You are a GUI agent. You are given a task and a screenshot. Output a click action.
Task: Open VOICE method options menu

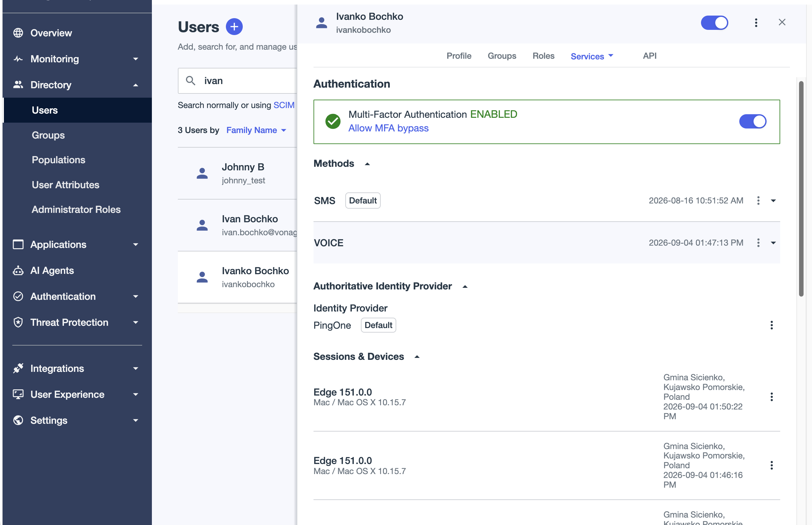pos(758,243)
